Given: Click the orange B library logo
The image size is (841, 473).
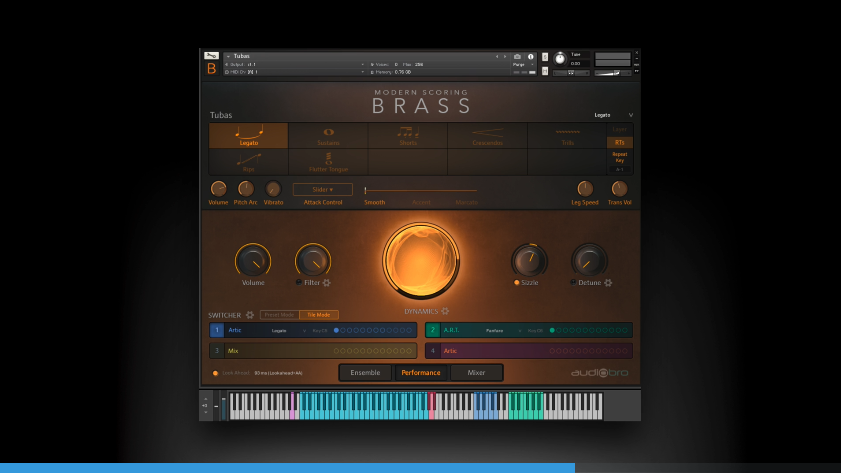Looking at the screenshot, I should (x=211, y=69).
